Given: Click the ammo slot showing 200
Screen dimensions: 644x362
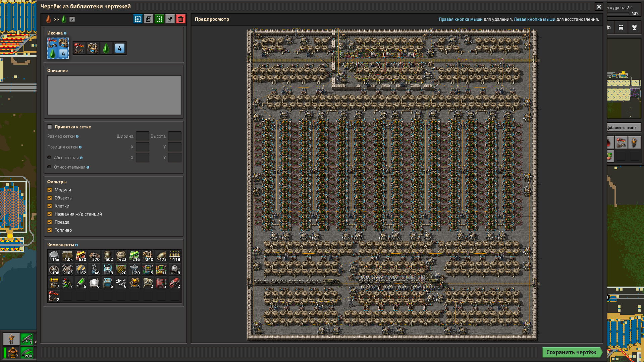Looking at the screenshot, I should coord(27,353).
